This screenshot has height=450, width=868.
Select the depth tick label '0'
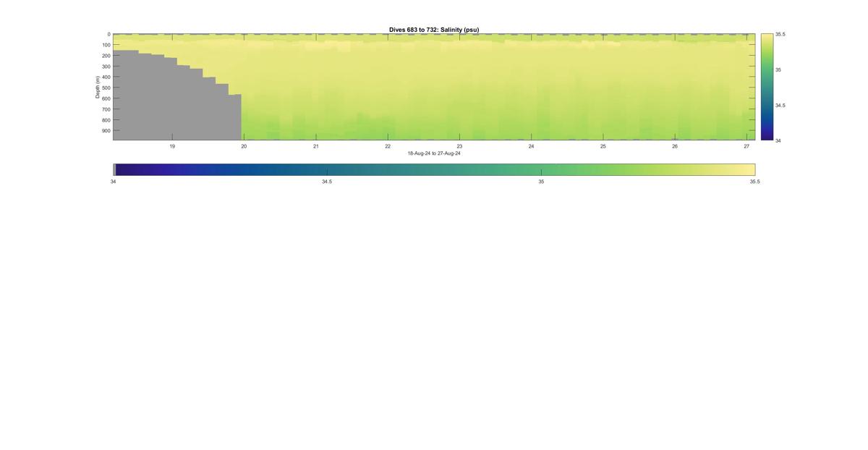click(109, 34)
